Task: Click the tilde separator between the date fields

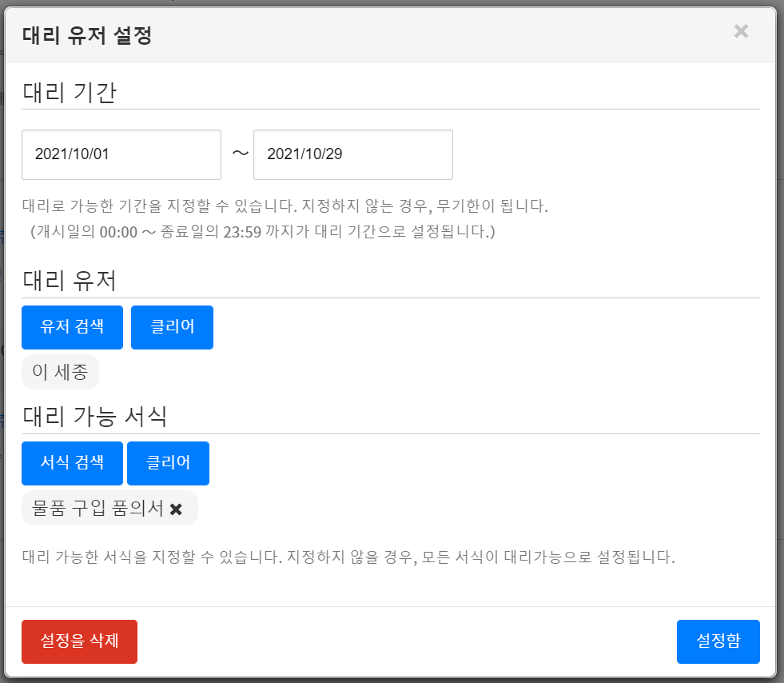Action: [240, 154]
